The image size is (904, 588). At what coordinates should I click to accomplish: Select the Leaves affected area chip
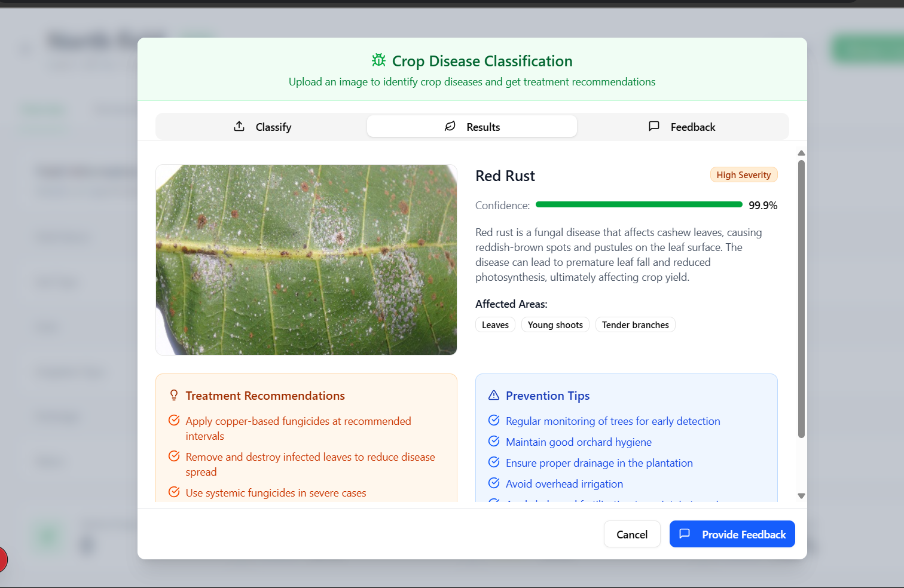[x=495, y=324]
